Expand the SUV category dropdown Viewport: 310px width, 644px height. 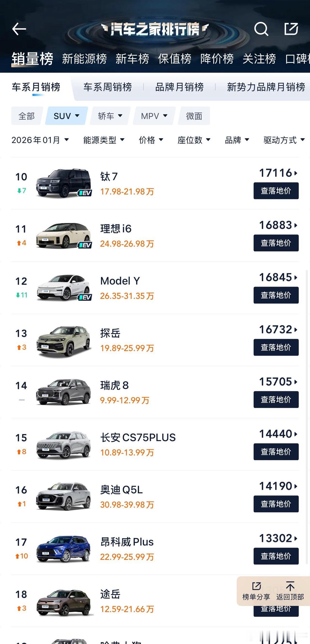tap(66, 116)
